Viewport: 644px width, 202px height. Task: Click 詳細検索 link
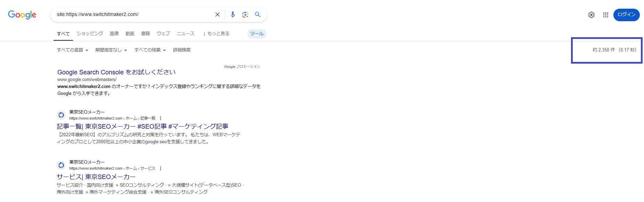[182, 50]
